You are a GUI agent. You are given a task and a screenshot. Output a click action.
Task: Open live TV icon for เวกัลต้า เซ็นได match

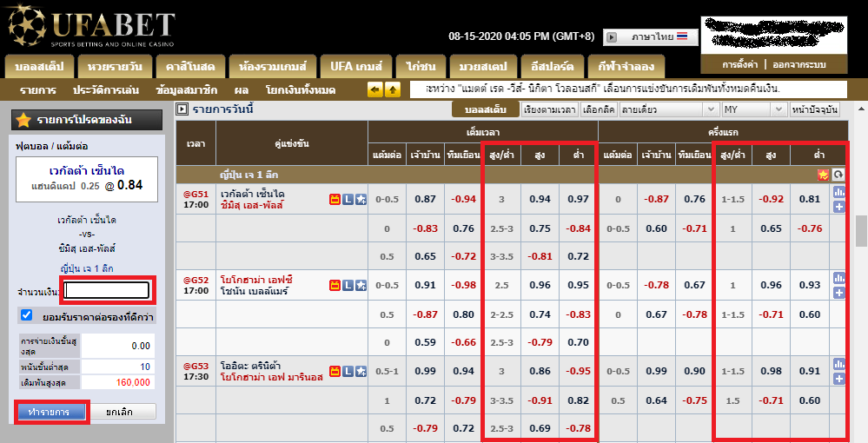tap(335, 200)
